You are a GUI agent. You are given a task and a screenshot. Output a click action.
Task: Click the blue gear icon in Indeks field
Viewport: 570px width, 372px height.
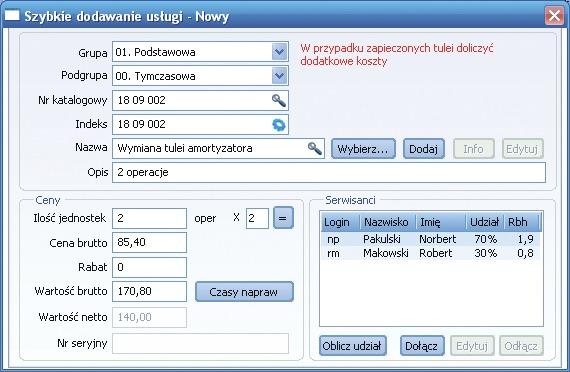point(279,125)
